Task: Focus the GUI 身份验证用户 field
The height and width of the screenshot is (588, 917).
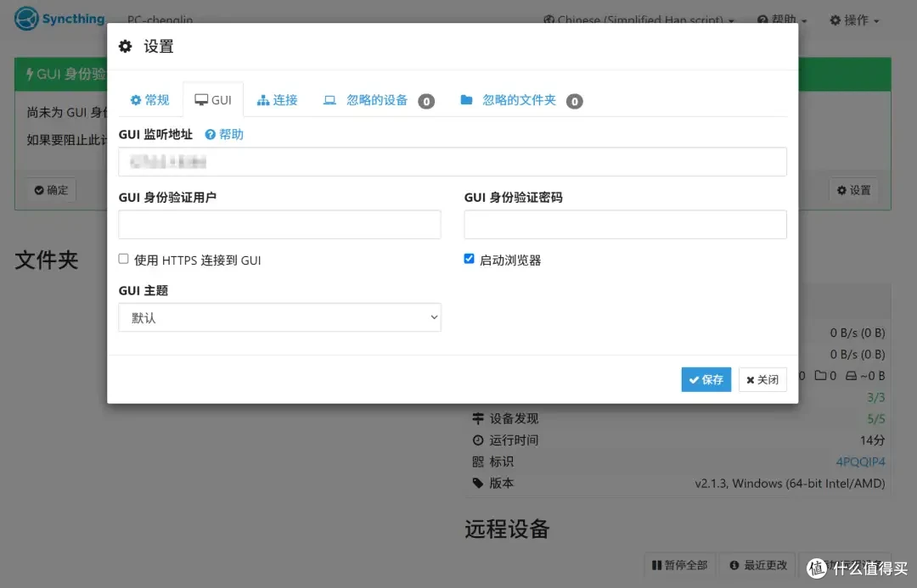Action: (279, 225)
